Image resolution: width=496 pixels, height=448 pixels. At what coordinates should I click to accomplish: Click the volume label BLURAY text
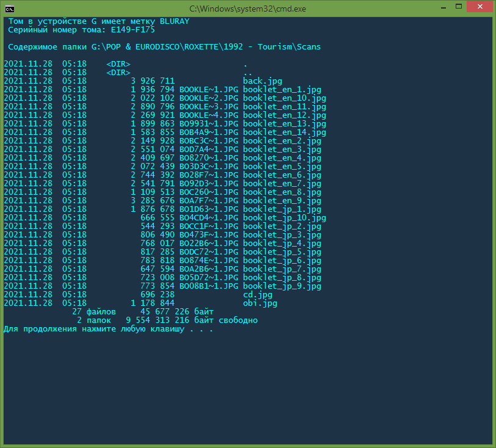click(x=175, y=21)
